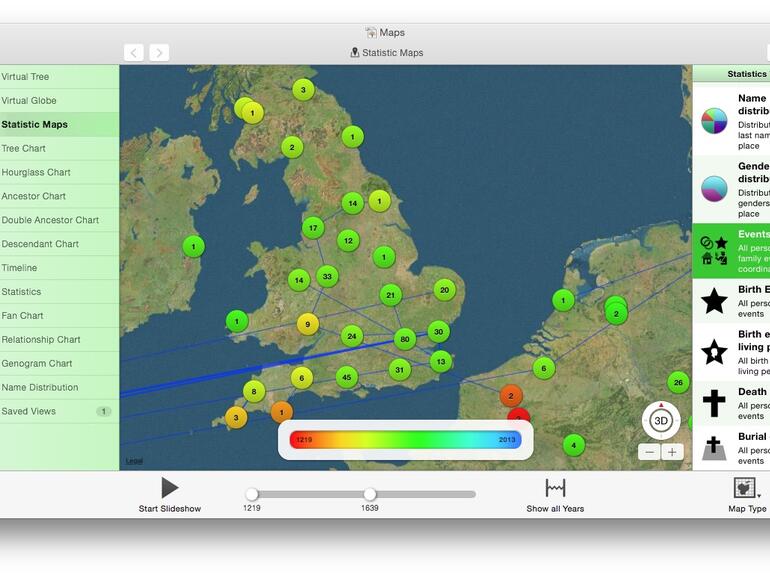
Task: Click the green marker labeled 6 near Belgium
Action: pyautogui.click(x=544, y=368)
